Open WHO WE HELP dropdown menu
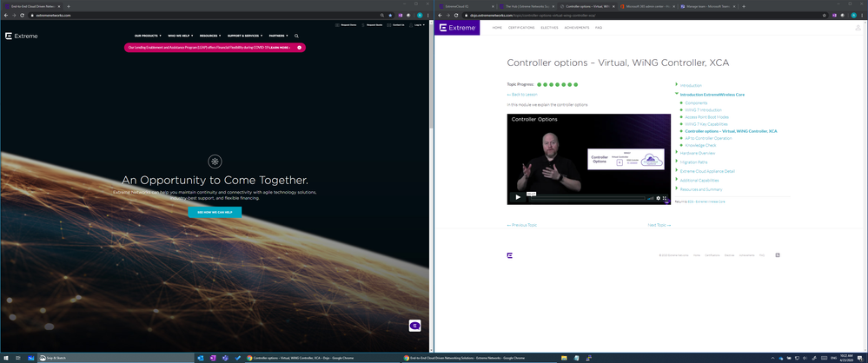 (x=181, y=36)
